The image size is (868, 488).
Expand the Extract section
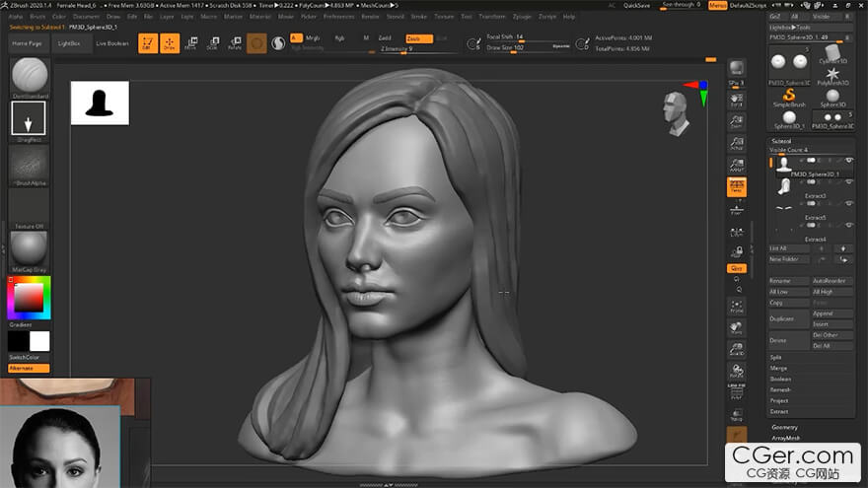(779, 412)
